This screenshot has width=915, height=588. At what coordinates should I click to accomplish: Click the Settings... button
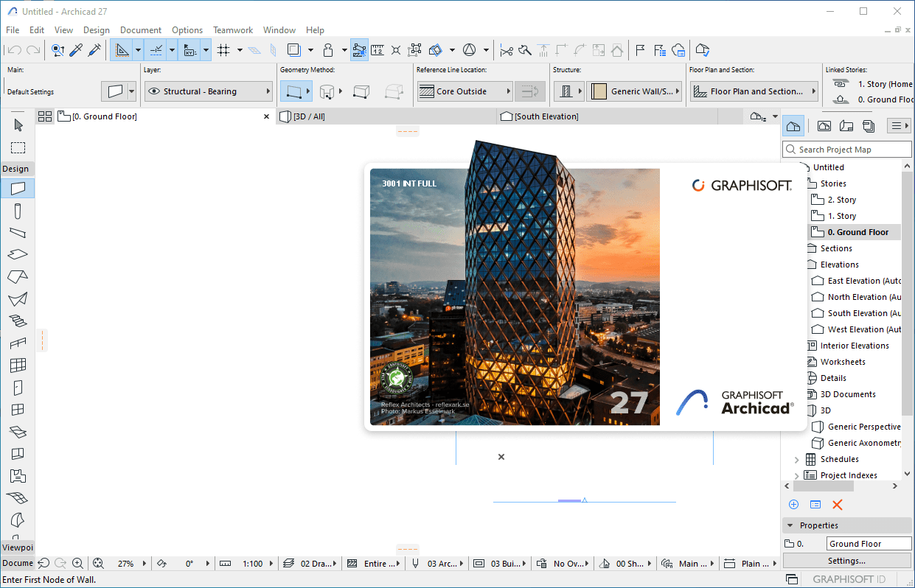click(x=846, y=561)
